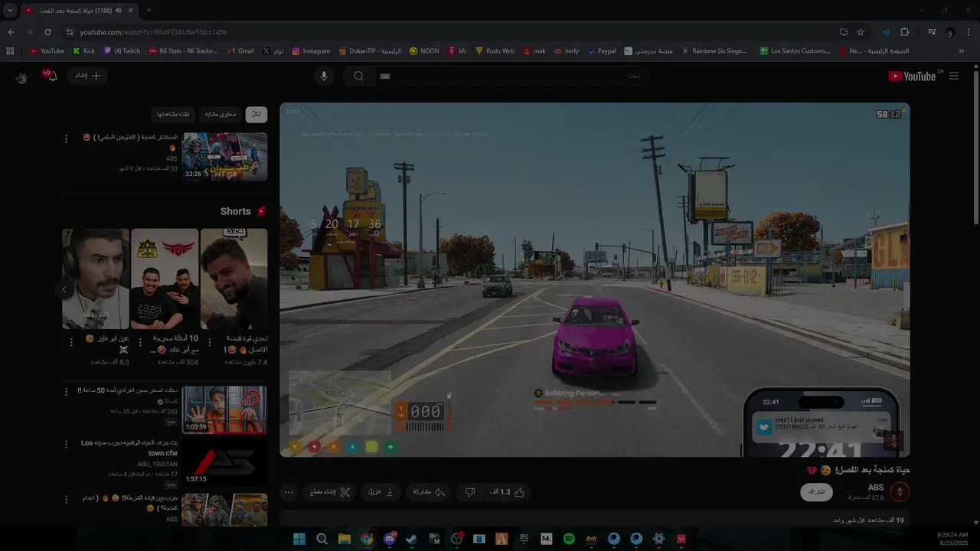Open the Twitch bookmark

(x=122, y=51)
